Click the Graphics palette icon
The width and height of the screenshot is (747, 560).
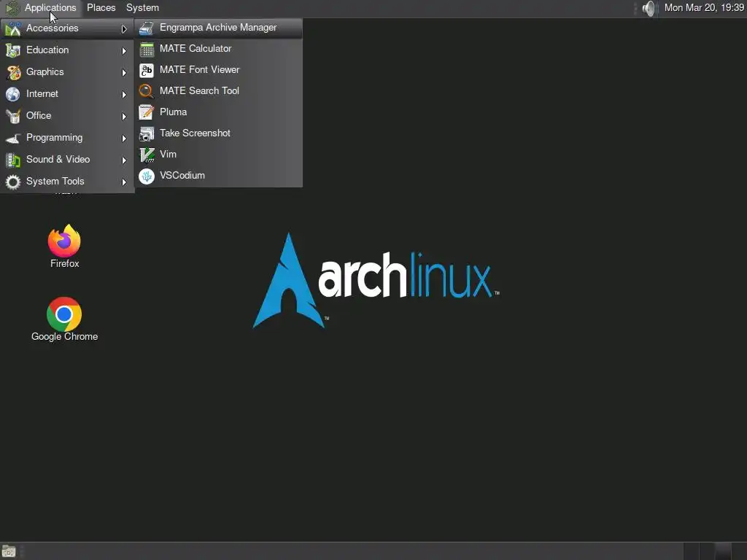(x=13, y=72)
